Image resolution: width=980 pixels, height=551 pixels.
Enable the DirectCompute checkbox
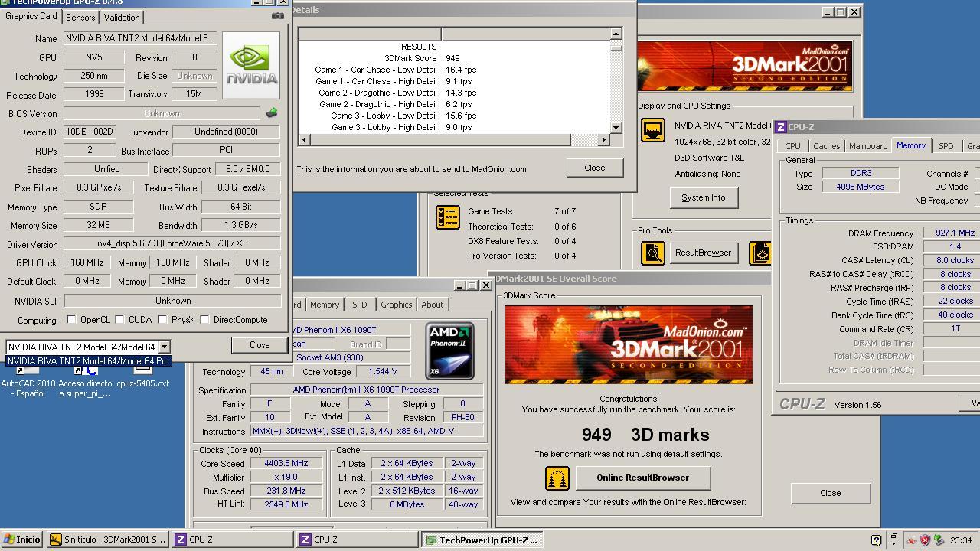click(x=204, y=320)
